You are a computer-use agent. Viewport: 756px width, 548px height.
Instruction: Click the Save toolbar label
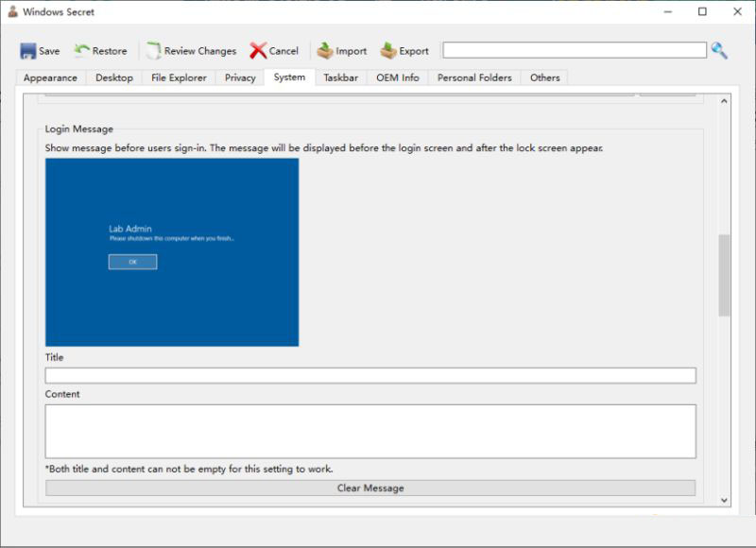coord(49,51)
